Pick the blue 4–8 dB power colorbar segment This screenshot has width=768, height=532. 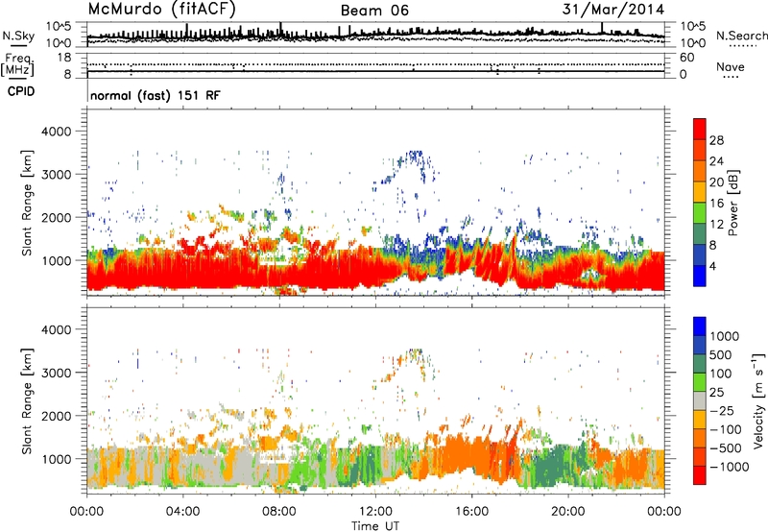pyautogui.click(x=700, y=255)
